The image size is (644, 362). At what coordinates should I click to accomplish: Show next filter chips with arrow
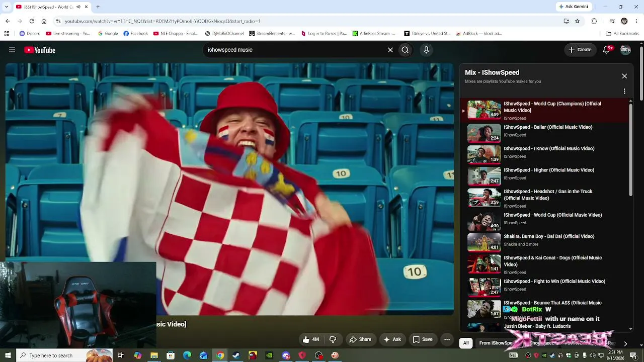point(625,343)
